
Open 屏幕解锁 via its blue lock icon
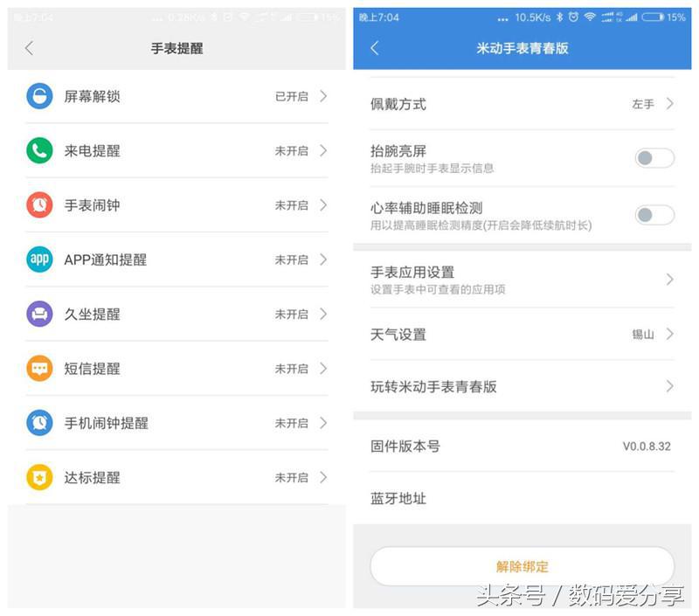(38, 97)
